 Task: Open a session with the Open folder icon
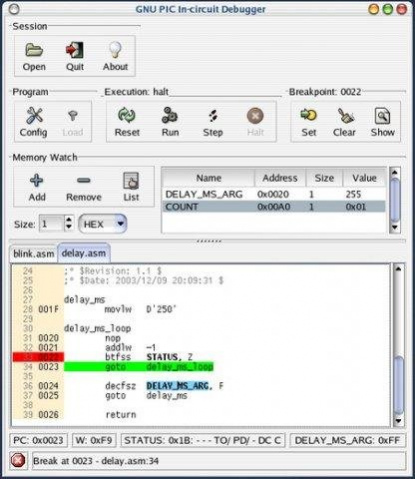[34, 50]
